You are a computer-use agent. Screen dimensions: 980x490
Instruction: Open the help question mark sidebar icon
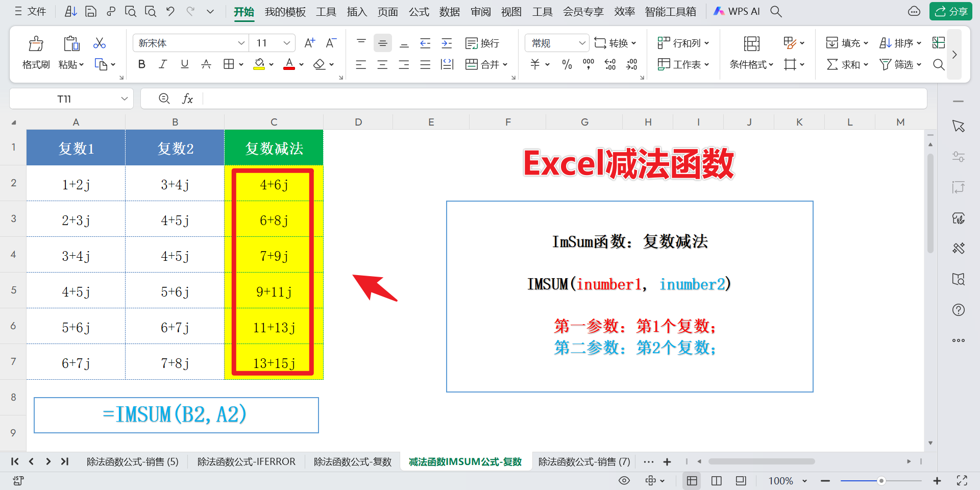point(958,310)
